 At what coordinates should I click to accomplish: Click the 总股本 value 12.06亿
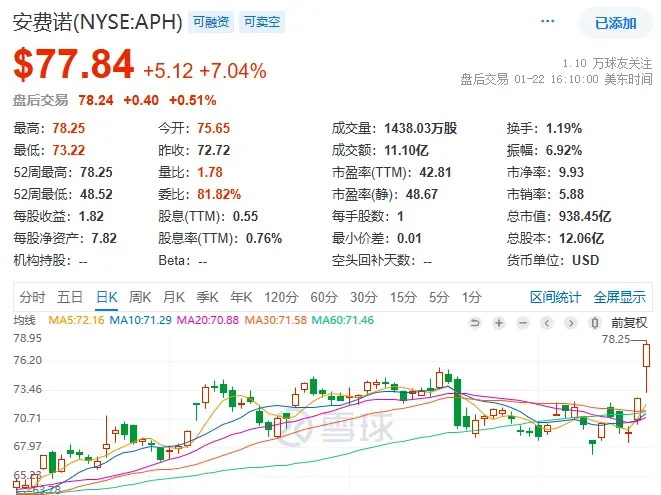point(582,238)
